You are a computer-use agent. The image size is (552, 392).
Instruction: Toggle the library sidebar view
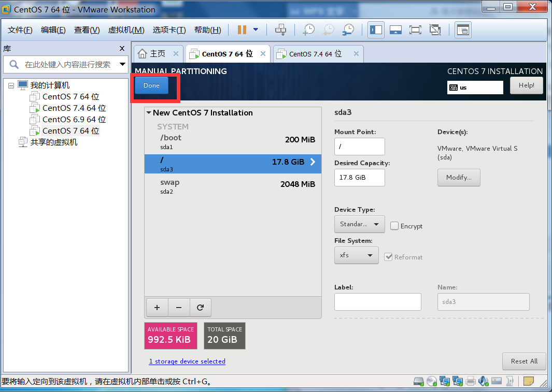[x=376, y=30]
